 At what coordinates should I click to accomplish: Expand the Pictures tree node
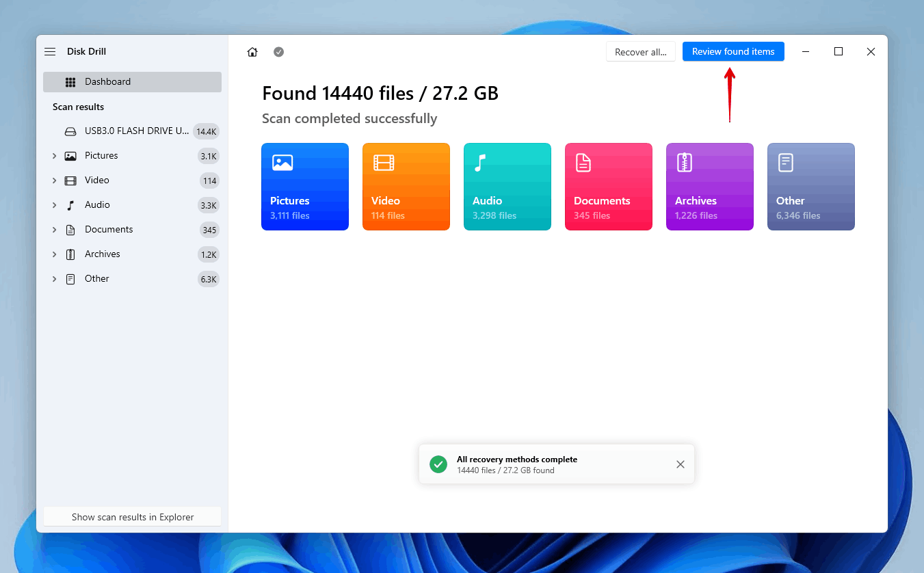point(54,156)
